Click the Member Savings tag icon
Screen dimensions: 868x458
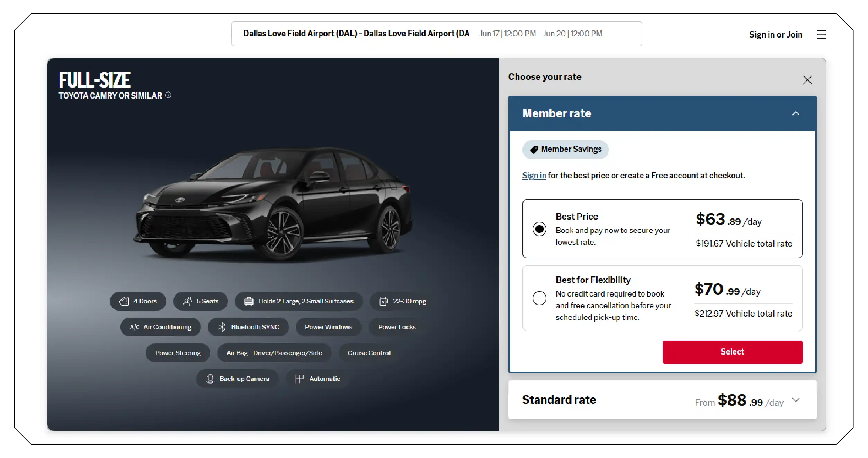click(534, 149)
